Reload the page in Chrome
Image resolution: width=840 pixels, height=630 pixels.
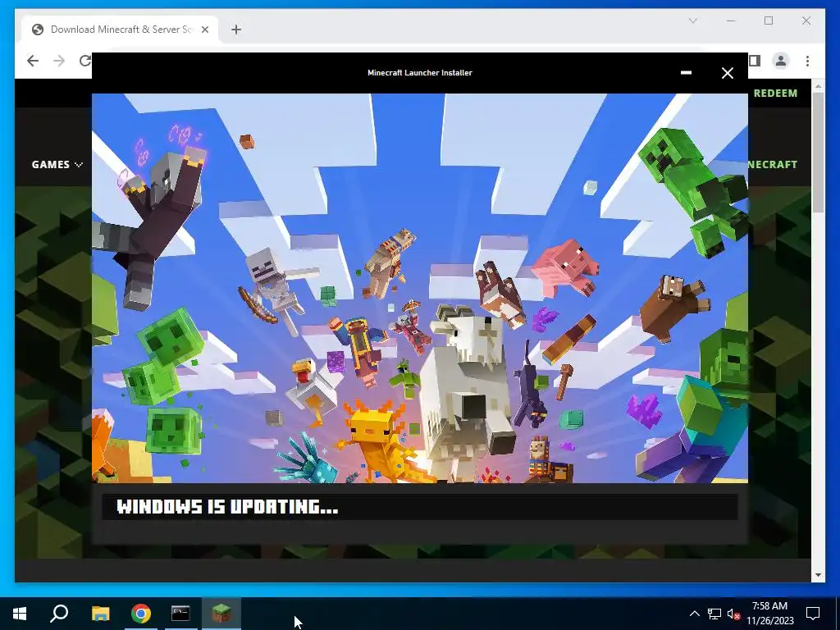[x=84, y=61]
